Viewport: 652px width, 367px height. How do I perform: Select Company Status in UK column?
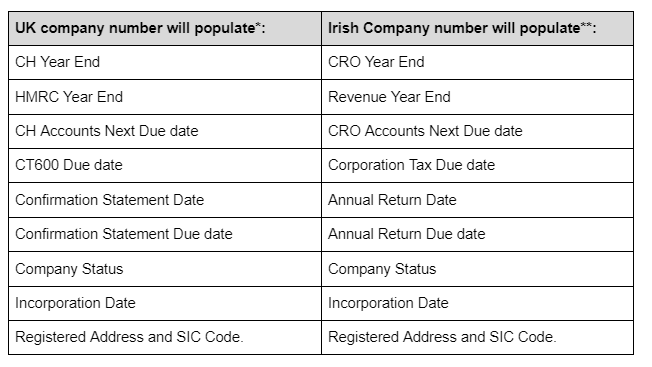pyautogui.click(x=165, y=269)
